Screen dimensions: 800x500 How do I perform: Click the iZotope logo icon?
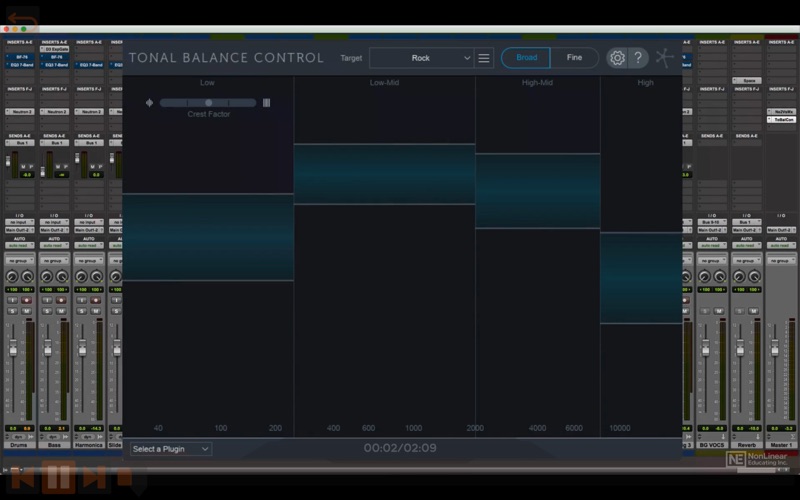click(664, 58)
